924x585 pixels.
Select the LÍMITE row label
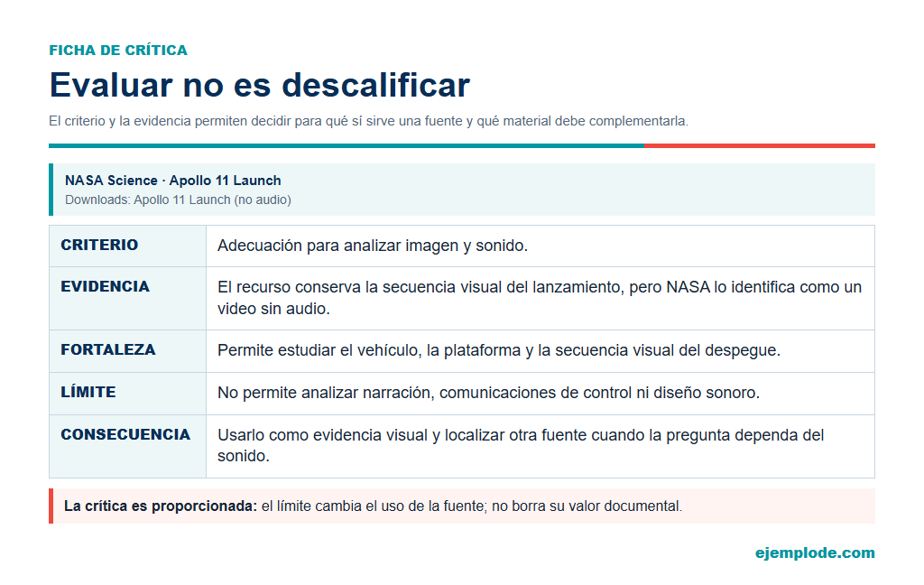(88, 392)
